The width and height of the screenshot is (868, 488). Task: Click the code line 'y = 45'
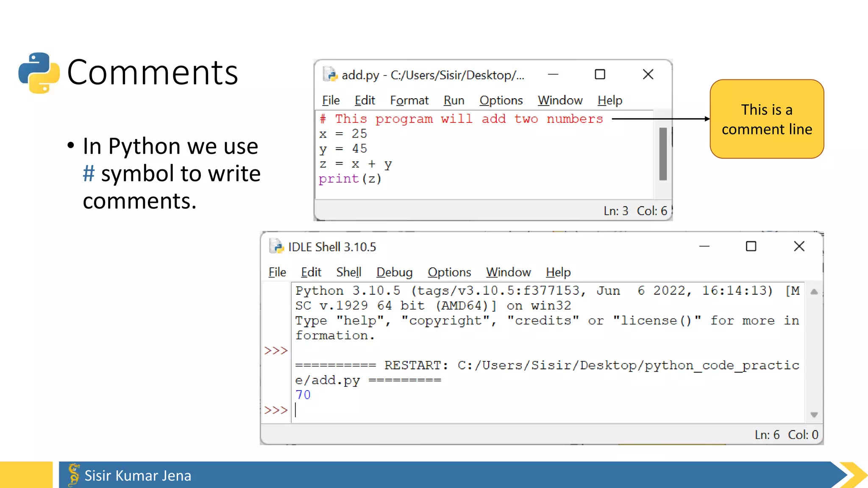(343, 149)
